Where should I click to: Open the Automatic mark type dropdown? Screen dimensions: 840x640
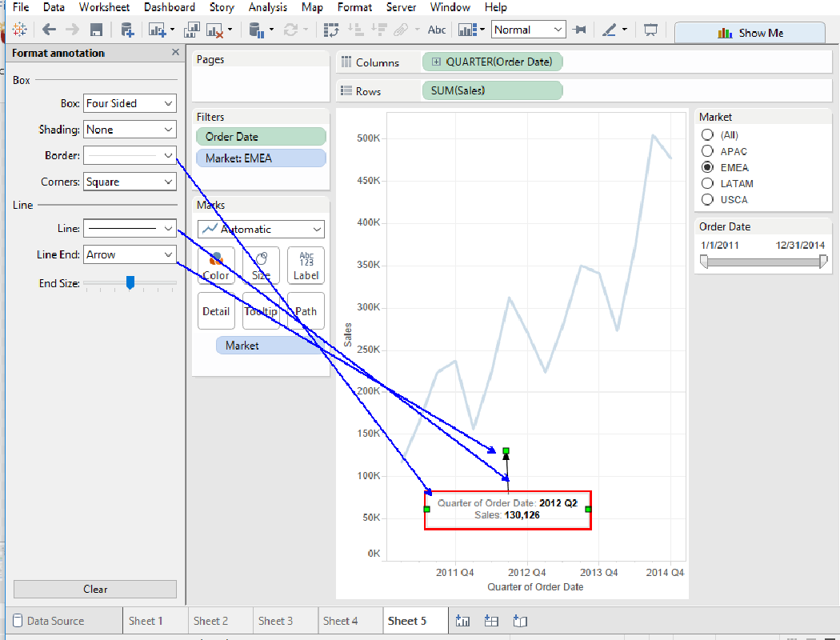261,229
